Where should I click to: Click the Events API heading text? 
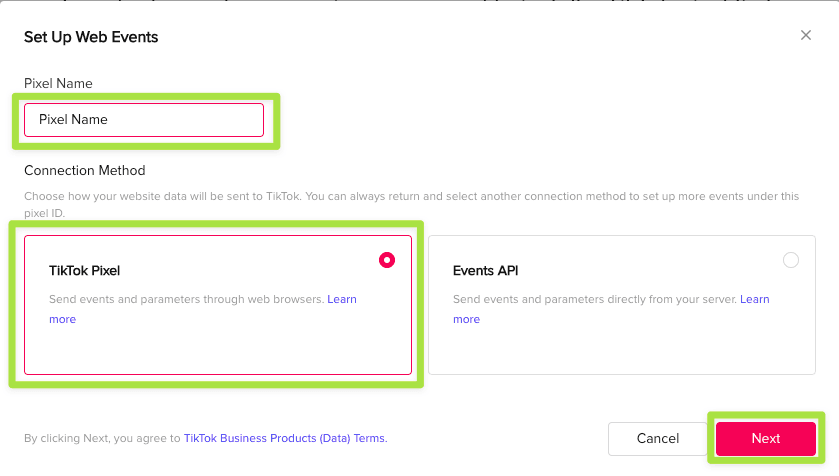click(486, 270)
